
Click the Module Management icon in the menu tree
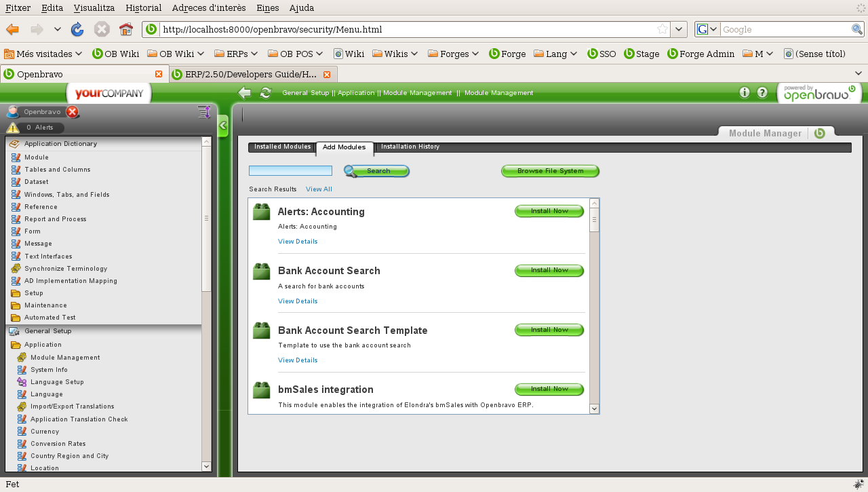[22, 358]
